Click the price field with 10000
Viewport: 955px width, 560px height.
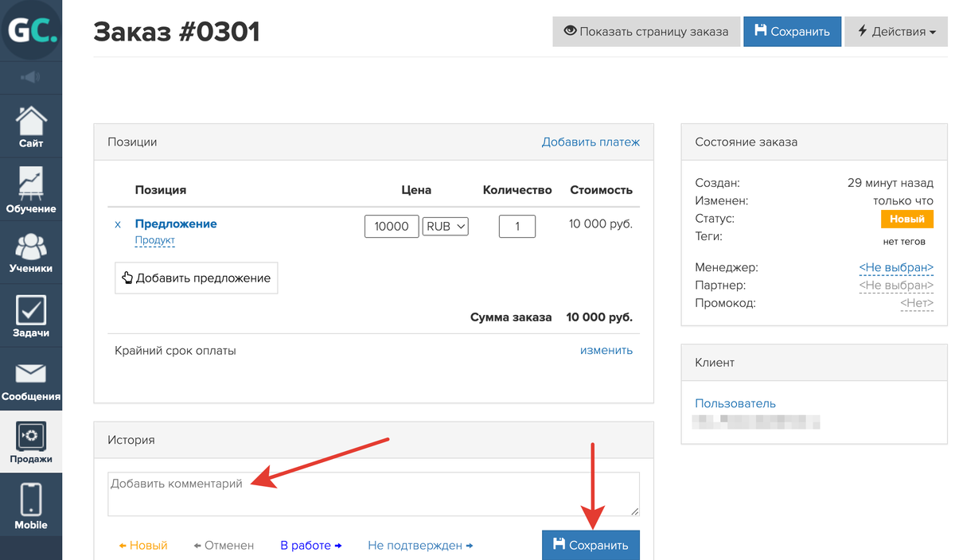click(392, 226)
